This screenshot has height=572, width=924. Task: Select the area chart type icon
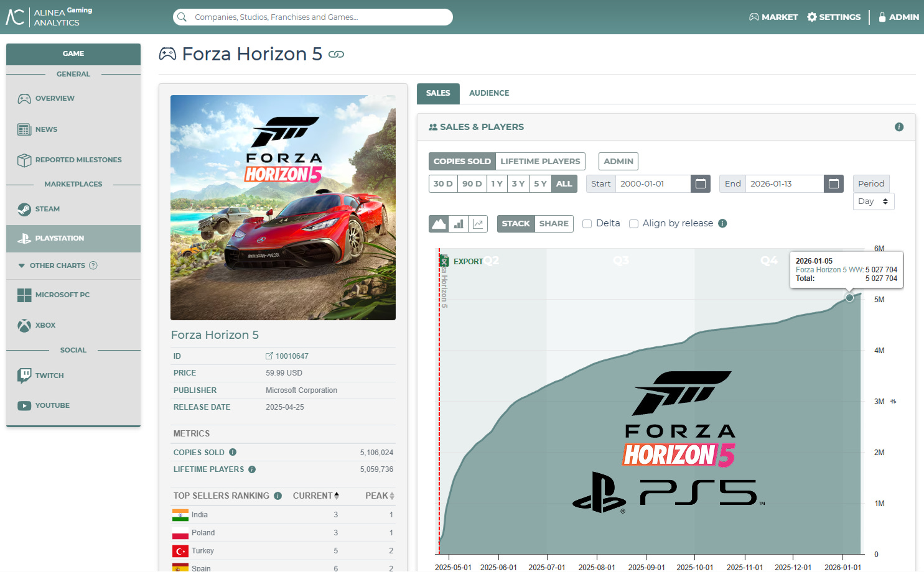(x=439, y=224)
